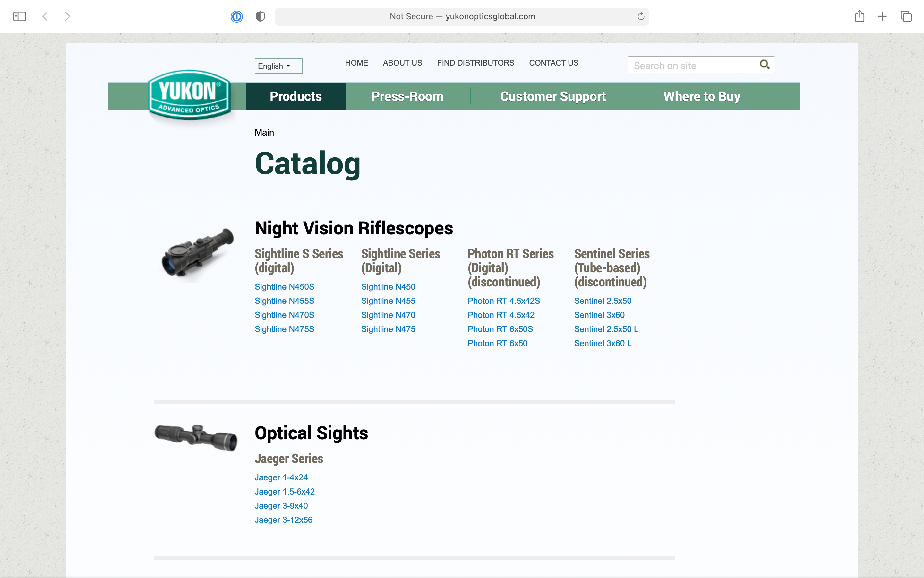This screenshot has width=924, height=578.
Task: Open the English language dropdown
Action: pos(279,66)
